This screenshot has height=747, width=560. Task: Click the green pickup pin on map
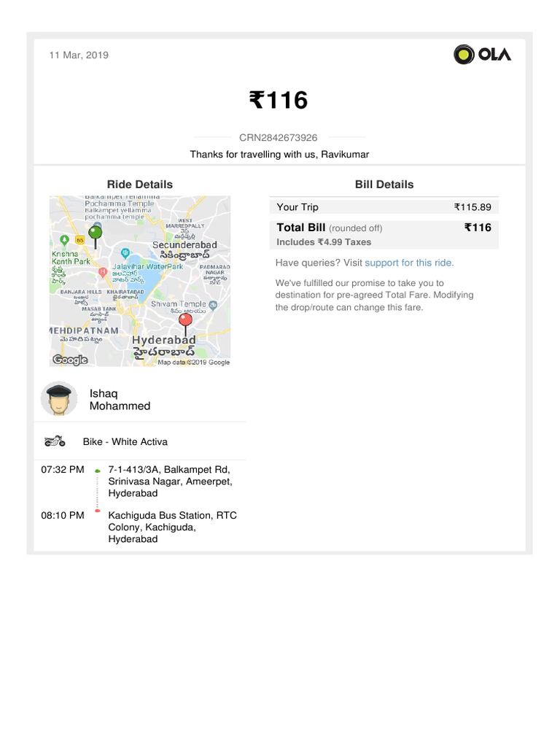pyautogui.click(x=96, y=237)
